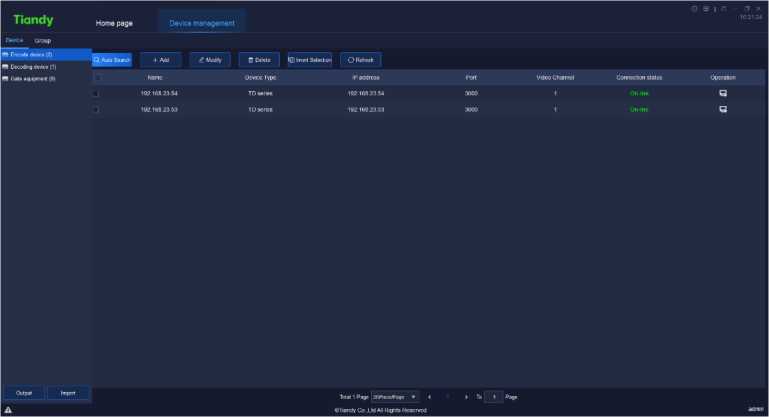Click the alarm warning icon in status bar
The image size is (769, 417).
pyautogui.click(x=8, y=410)
